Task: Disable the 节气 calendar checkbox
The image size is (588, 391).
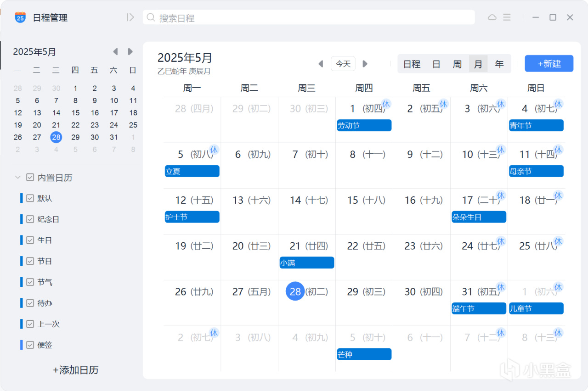Action: (x=30, y=282)
